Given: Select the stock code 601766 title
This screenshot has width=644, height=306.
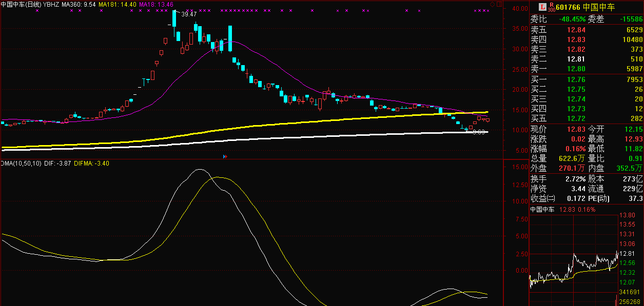Looking at the screenshot, I should tap(569, 7).
